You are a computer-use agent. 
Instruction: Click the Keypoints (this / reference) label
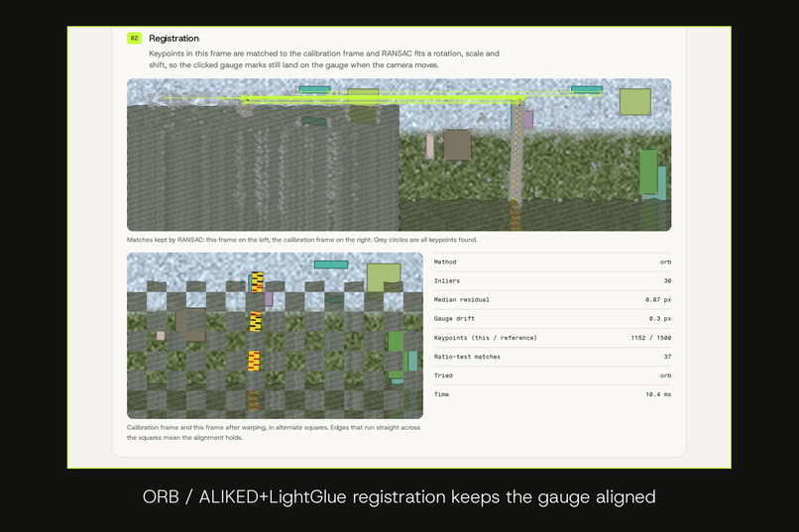(x=485, y=338)
